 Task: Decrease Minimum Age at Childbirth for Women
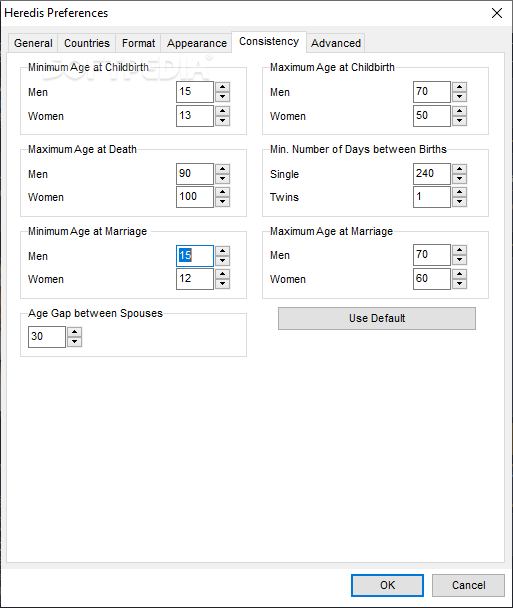(223, 121)
